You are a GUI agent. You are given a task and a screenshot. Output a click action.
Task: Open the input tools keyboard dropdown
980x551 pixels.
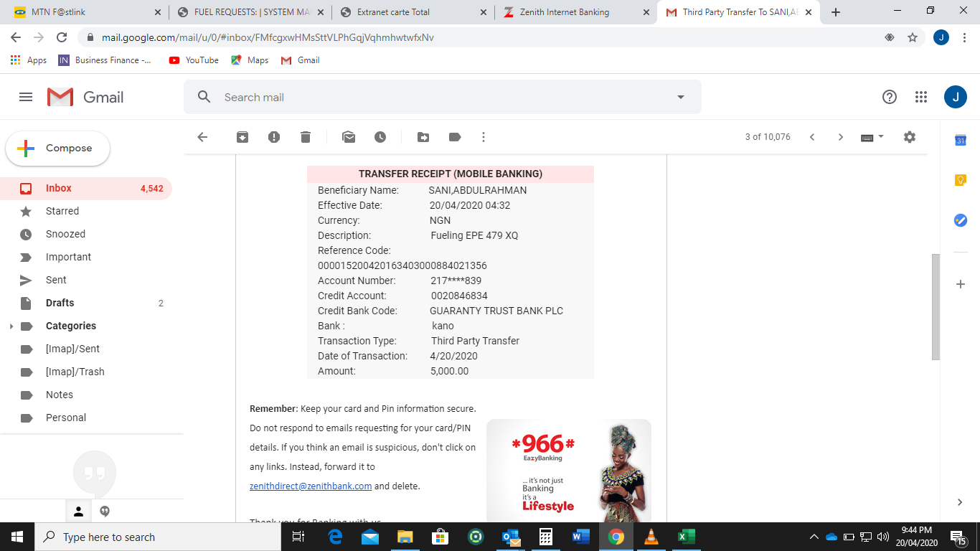point(872,137)
